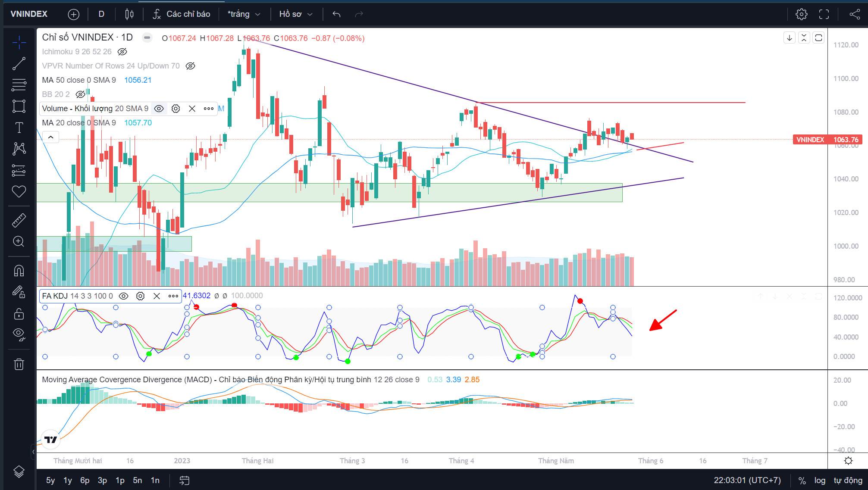
Task: Show the hidden VPVR indicator
Action: coord(190,66)
